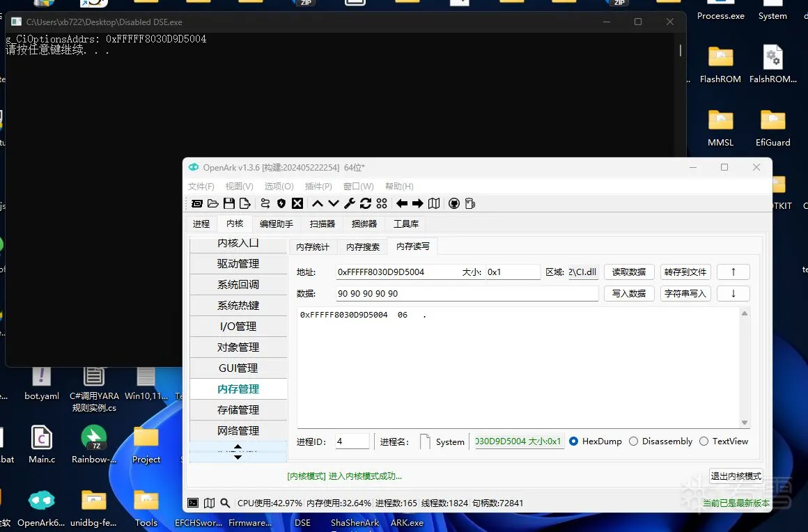
Task: Click the route path toolbar icon
Action: pyautogui.click(x=265, y=203)
